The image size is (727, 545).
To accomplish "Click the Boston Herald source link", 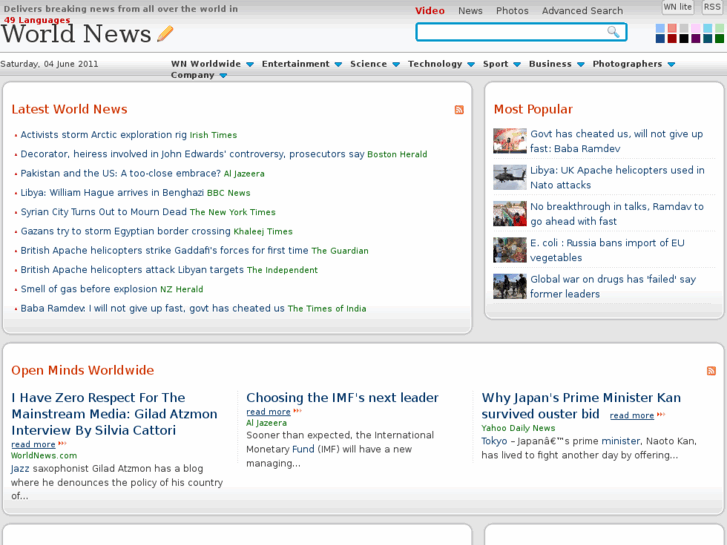I will 397,154.
